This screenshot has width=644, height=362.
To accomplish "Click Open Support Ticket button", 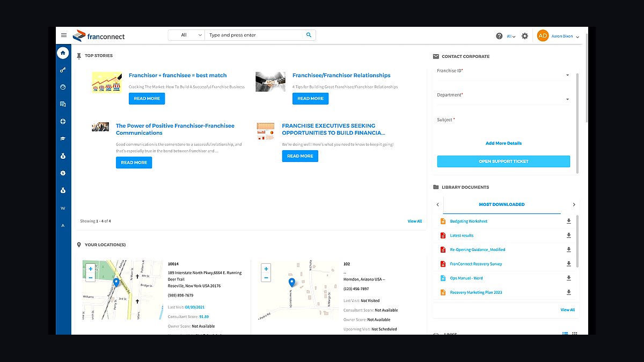I will pos(503,161).
